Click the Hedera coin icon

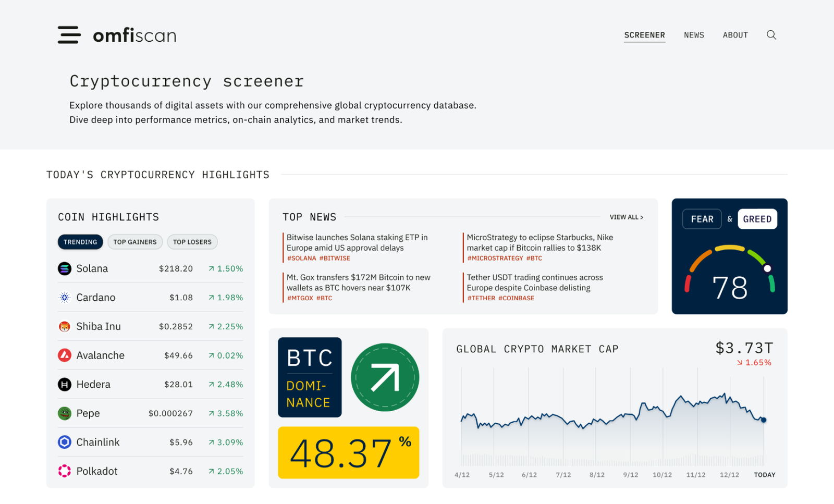pyautogui.click(x=64, y=385)
